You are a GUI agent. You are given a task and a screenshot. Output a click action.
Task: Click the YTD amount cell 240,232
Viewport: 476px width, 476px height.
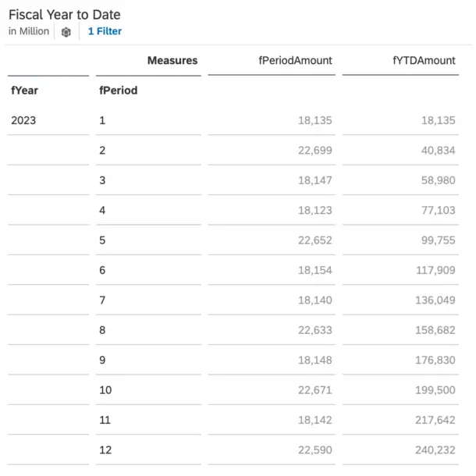(435, 450)
